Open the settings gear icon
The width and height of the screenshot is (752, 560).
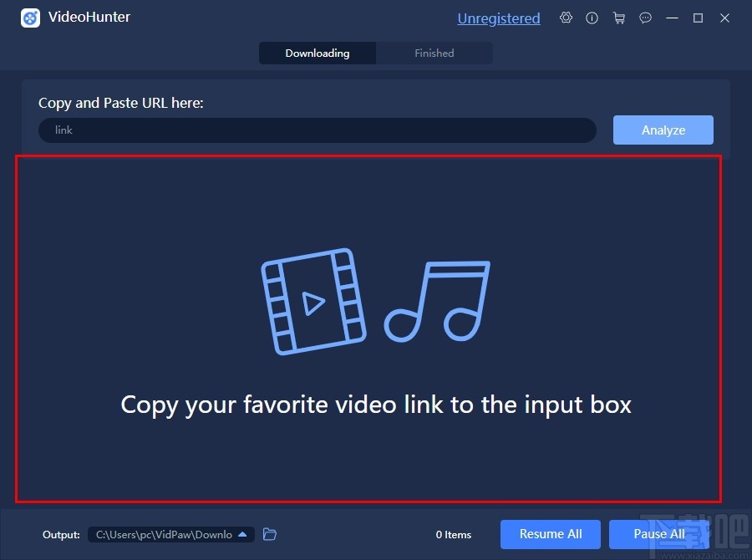point(566,18)
